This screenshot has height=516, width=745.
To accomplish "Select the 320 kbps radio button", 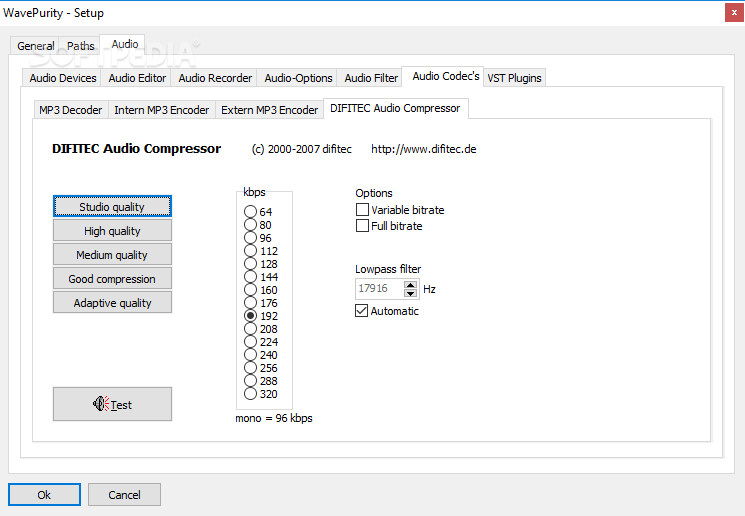I will [250, 393].
